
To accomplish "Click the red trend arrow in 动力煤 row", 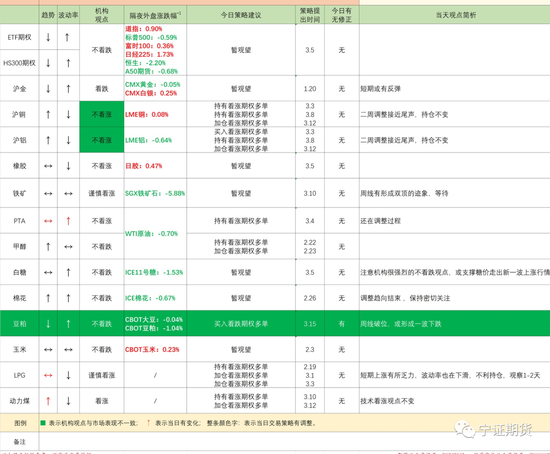I will point(48,401).
